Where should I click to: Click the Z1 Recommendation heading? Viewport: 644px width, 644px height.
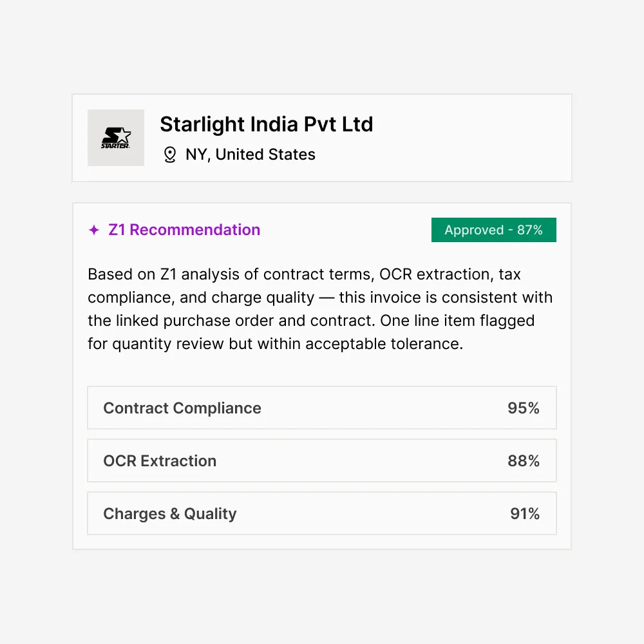(184, 230)
